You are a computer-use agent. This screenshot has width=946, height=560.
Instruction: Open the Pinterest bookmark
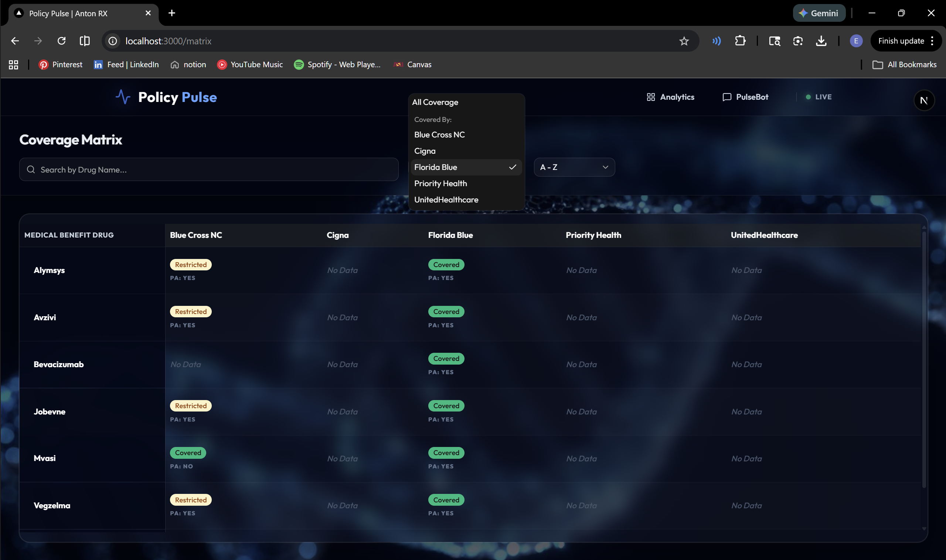pyautogui.click(x=60, y=65)
